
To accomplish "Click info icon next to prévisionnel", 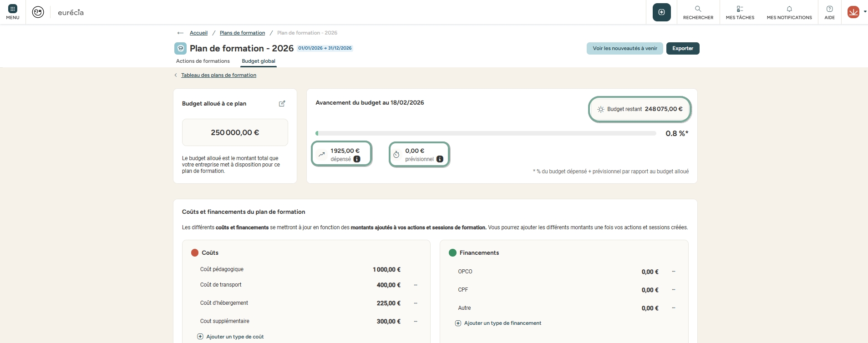I will (x=440, y=159).
